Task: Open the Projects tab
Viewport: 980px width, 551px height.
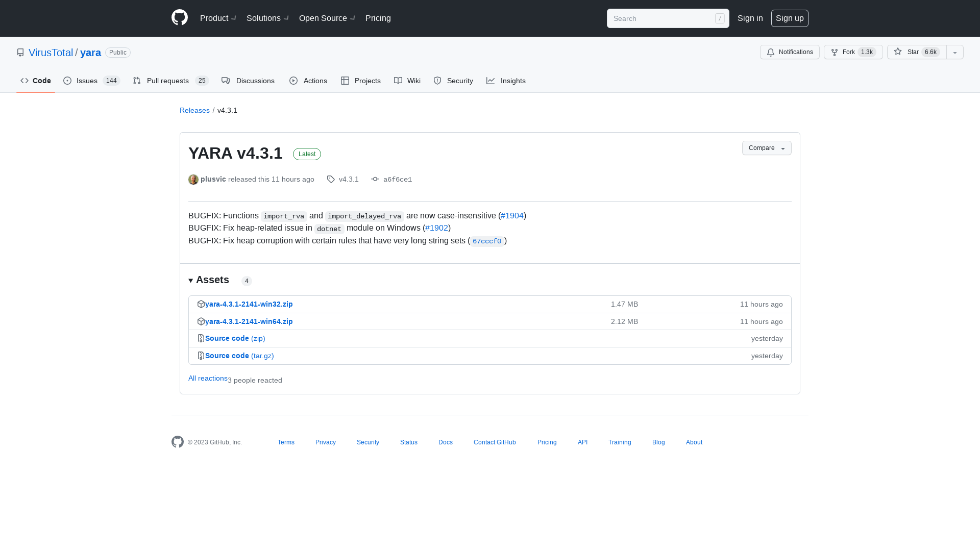Action: click(x=361, y=81)
